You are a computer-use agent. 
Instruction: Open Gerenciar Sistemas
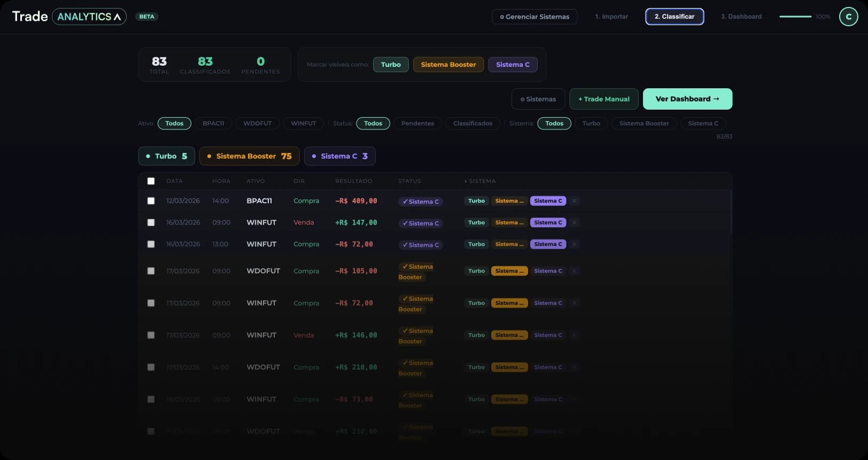(534, 17)
